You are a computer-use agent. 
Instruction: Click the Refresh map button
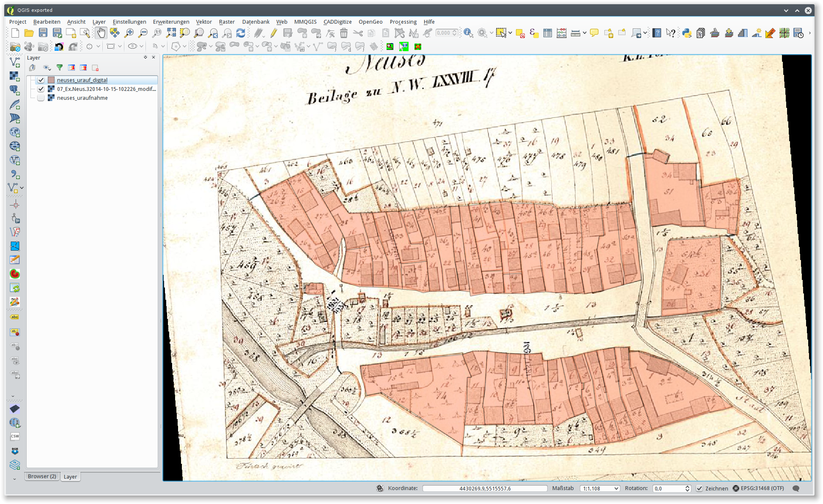point(241,33)
